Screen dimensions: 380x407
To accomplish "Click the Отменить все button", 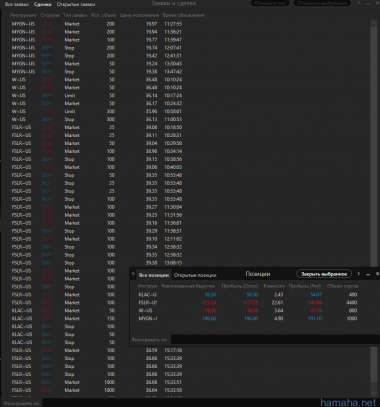I will pos(270,3).
